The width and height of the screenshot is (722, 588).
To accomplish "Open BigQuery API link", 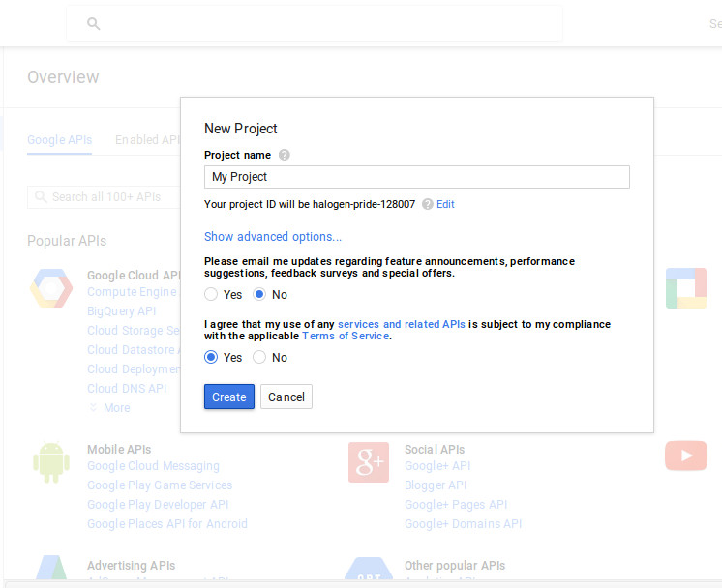I will 122,311.
